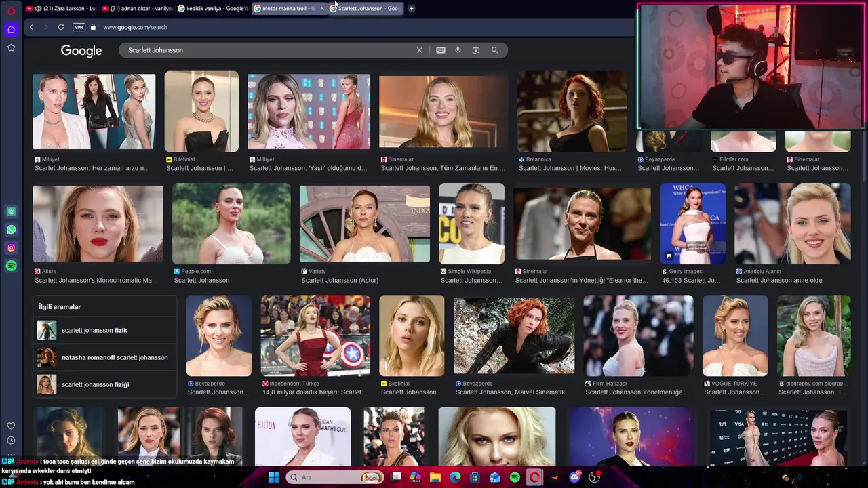This screenshot has width=868, height=488.
Task: Open the Getty Images '46,153 Scarlett Jo...' result
Action: (x=692, y=224)
